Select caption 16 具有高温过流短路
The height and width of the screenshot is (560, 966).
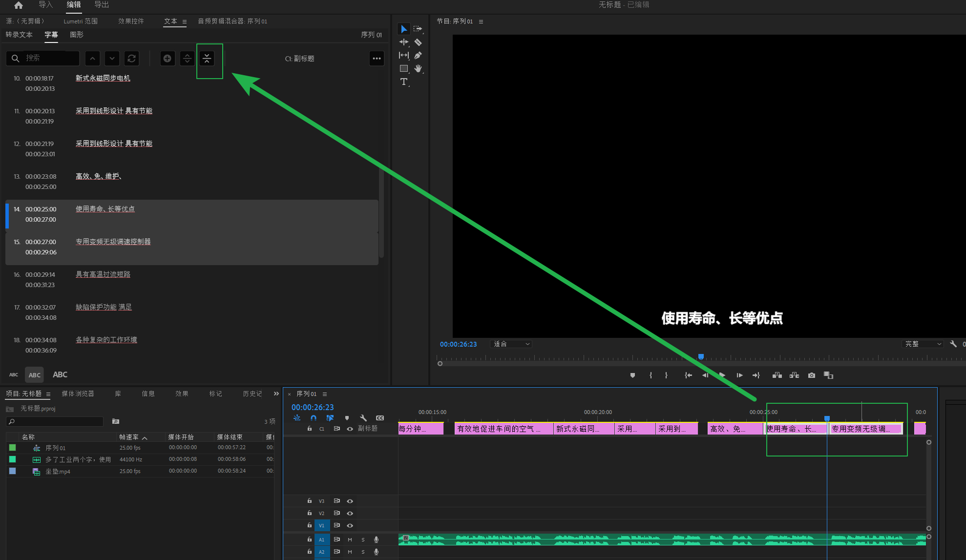pyautogui.click(x=103, y=274)
